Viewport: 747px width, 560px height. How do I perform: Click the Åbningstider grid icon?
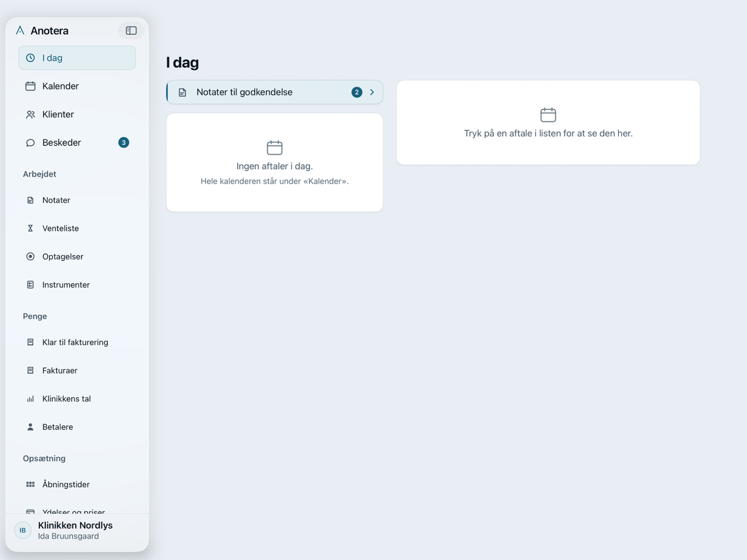point(31,485)
